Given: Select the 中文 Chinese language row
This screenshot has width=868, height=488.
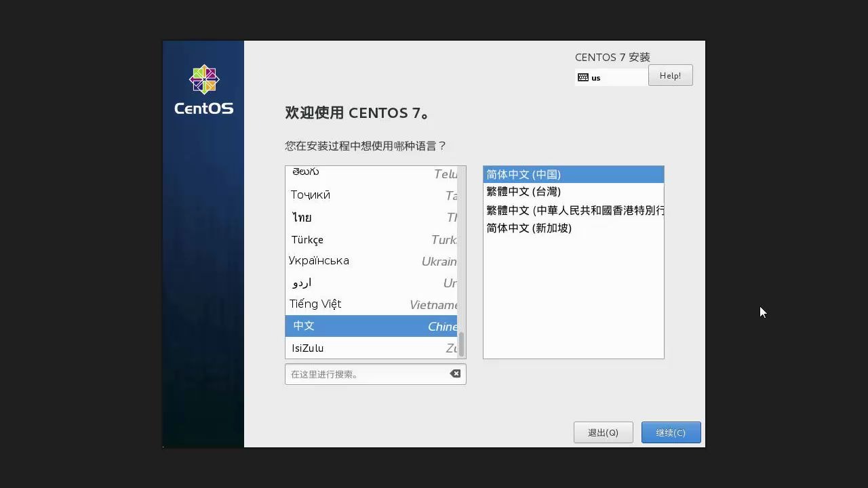Looking at the screenshot, I should pos(371,326).
